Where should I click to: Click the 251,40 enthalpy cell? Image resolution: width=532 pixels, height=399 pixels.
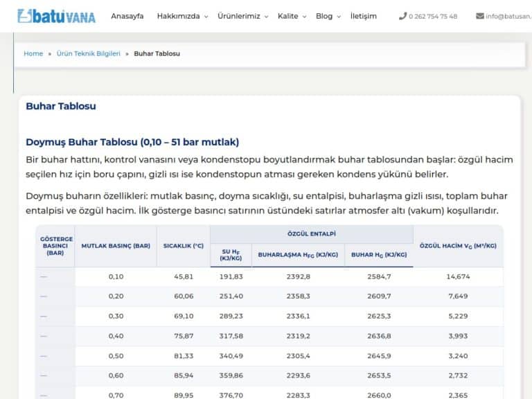(x=231, y=296)
